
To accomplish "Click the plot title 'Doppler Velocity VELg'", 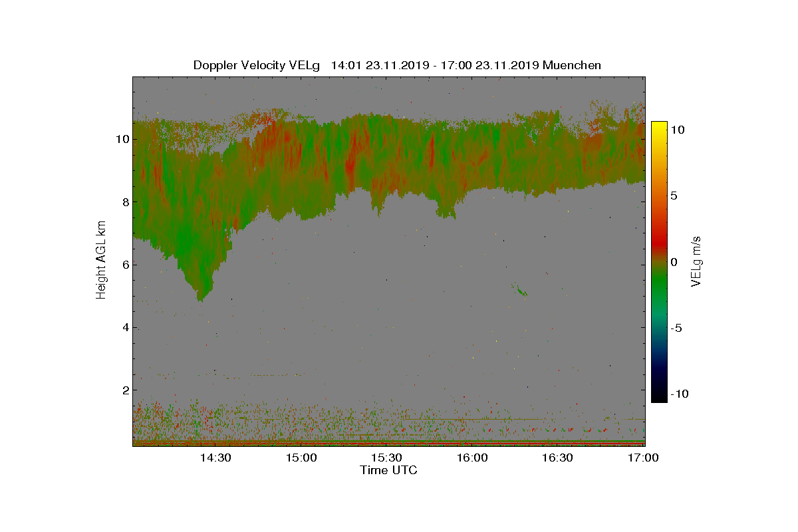I will [257, 65].
